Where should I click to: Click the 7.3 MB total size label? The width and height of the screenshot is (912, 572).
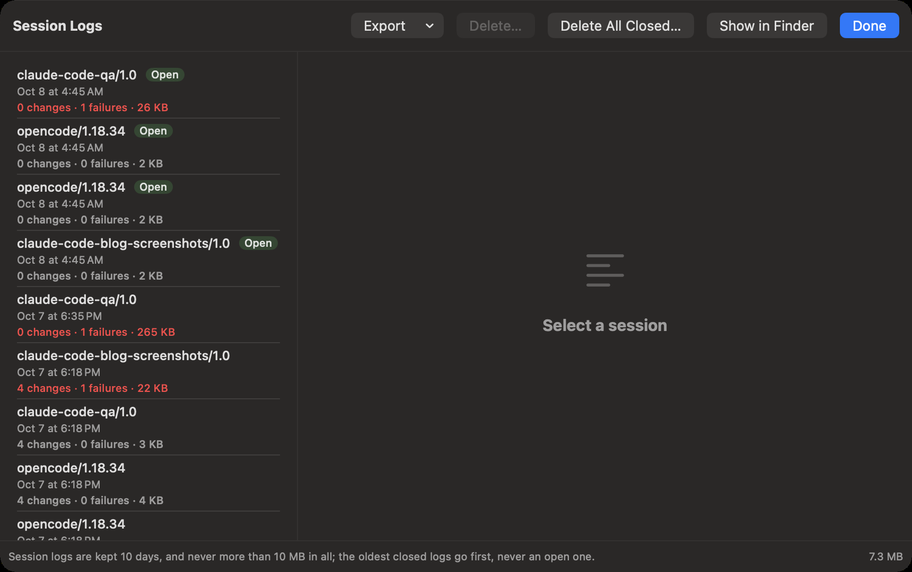click(x=885, y=557)
